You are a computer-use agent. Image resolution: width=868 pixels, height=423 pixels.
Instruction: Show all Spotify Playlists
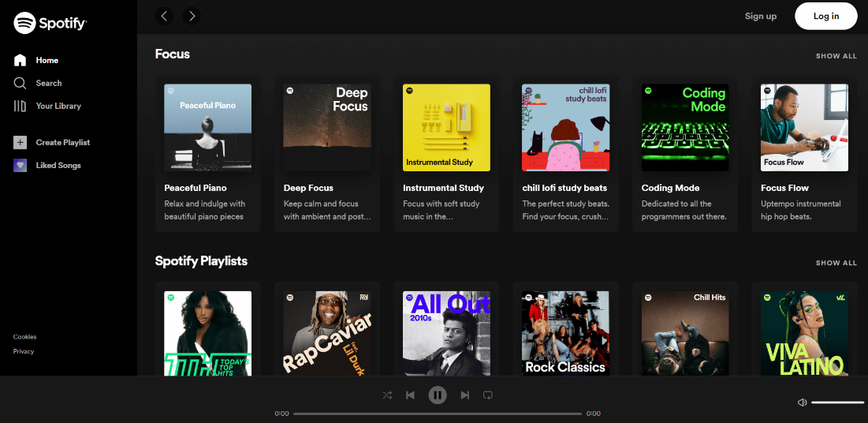tap(836, 263)
